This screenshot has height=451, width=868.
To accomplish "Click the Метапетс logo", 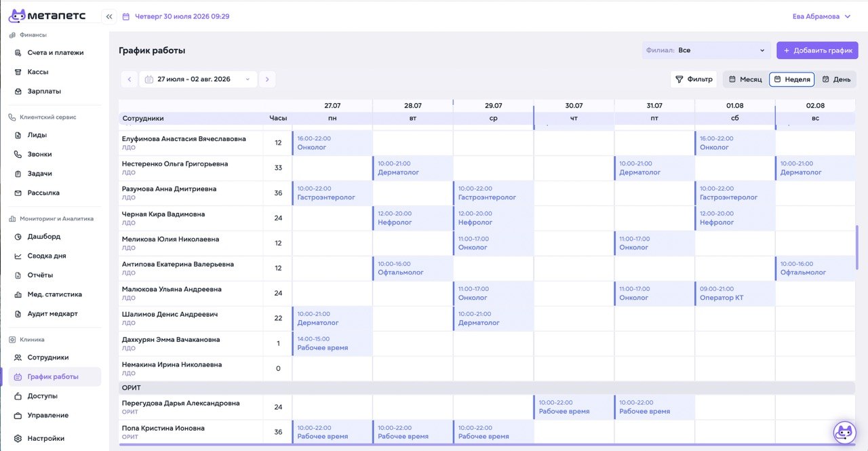I will tap(51, 16).
